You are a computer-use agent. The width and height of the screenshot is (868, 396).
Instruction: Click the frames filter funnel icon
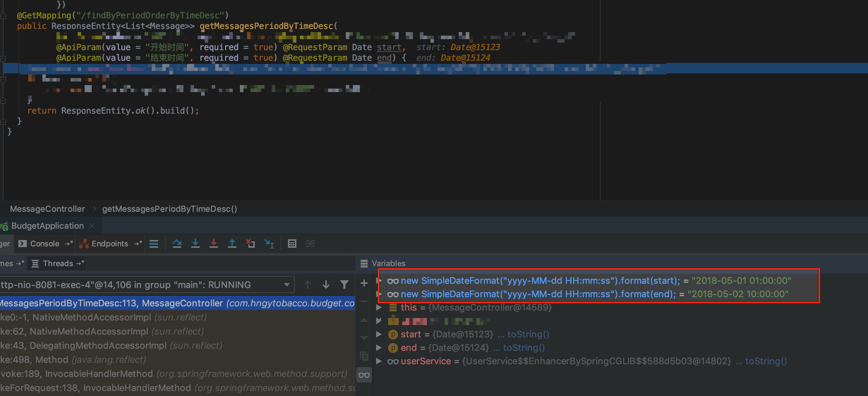pos(344,284)
